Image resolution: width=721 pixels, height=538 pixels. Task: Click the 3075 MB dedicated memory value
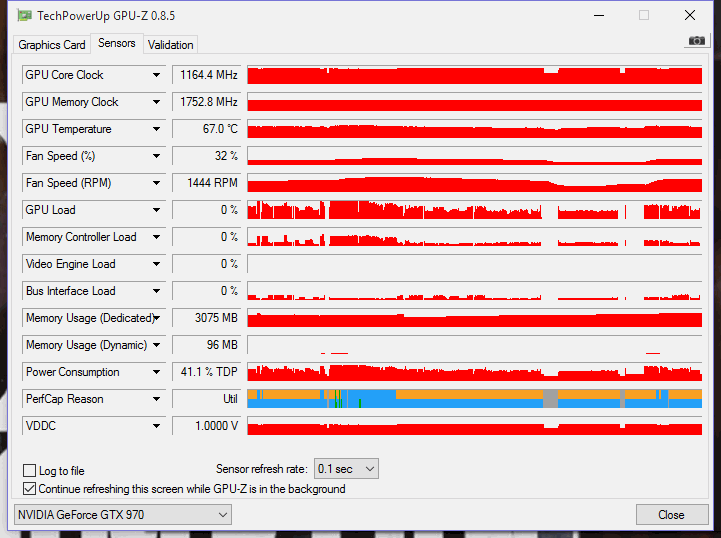[x=207, y=318]
